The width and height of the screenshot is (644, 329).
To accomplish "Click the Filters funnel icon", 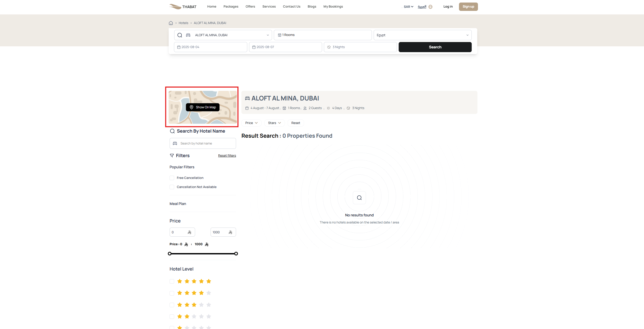I will tap(172, 156).
